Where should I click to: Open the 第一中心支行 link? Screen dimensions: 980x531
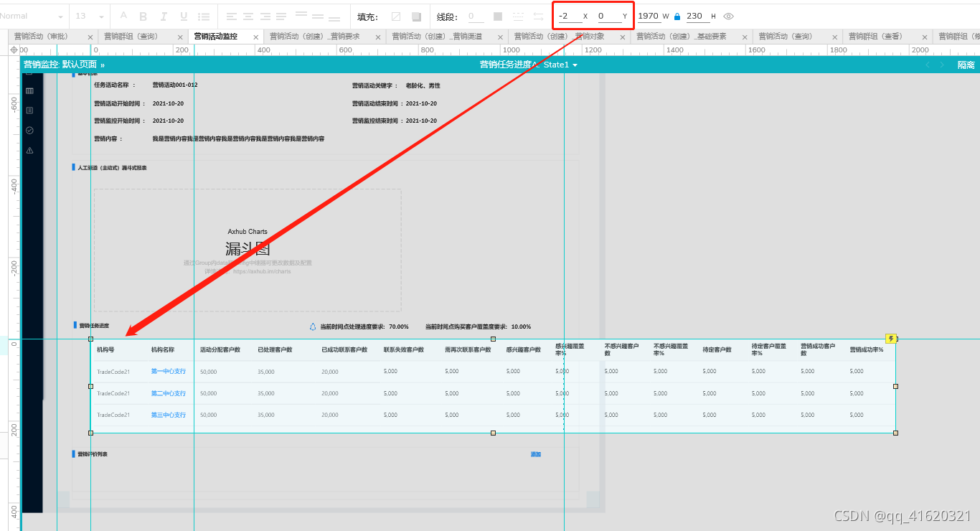(169, 372)
